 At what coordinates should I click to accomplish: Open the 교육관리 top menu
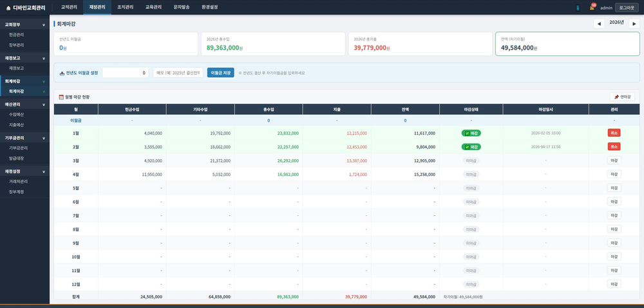pyautogui.click(x=154, y=7)
